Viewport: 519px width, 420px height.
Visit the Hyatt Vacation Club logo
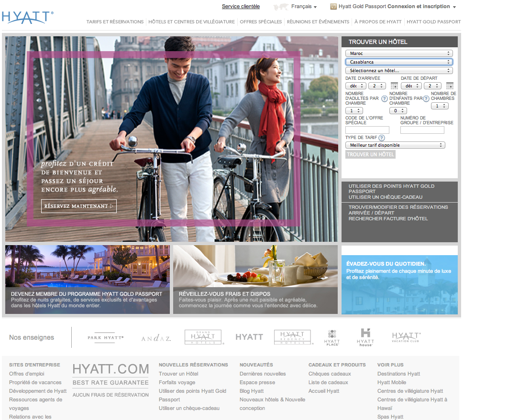406,337
